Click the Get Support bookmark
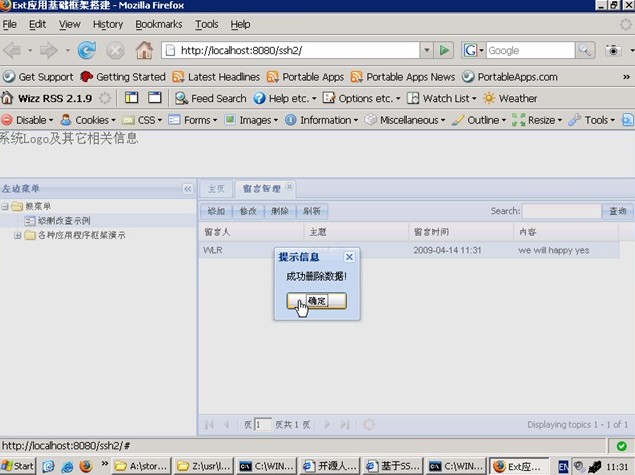Viewport: 635px width, 475px height. pos(38,77)
